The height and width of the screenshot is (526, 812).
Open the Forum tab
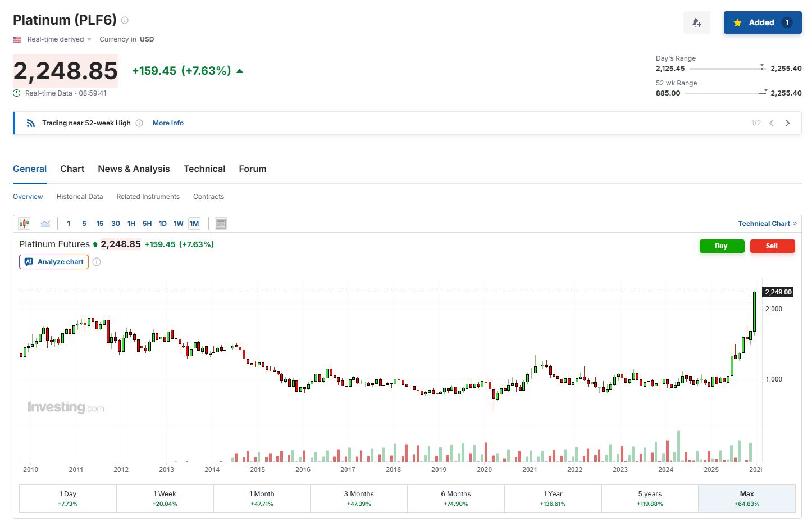click(253, 169)
